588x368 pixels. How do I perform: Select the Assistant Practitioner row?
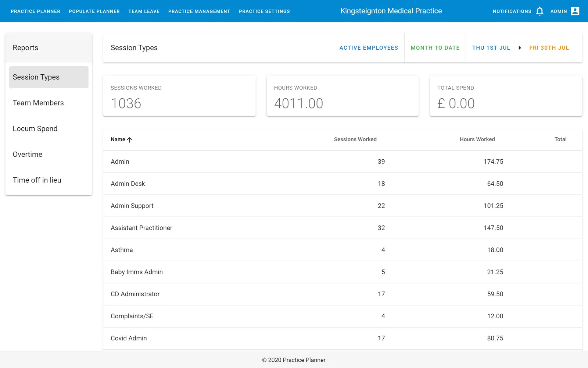141,228
